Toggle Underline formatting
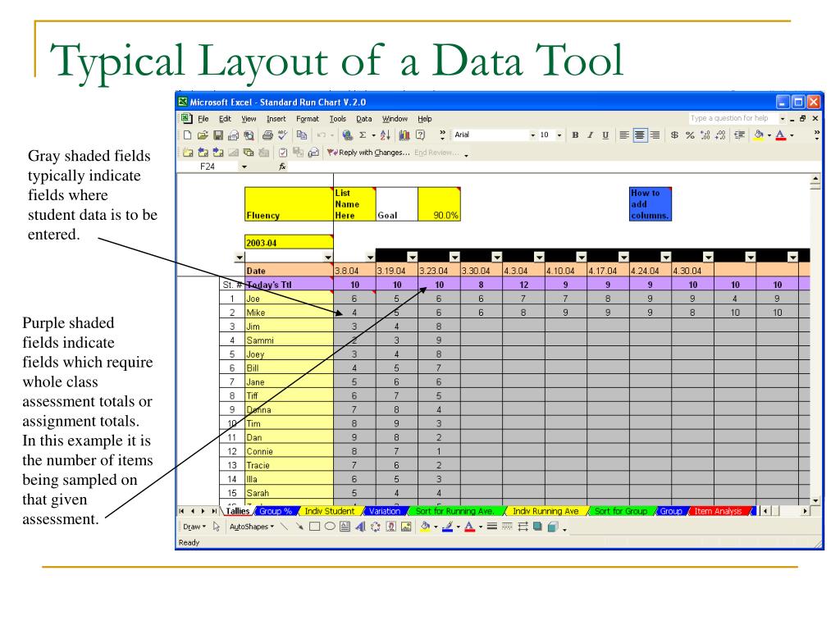The image size is (840, 630). pyautogui.click(x=605, y=135)
